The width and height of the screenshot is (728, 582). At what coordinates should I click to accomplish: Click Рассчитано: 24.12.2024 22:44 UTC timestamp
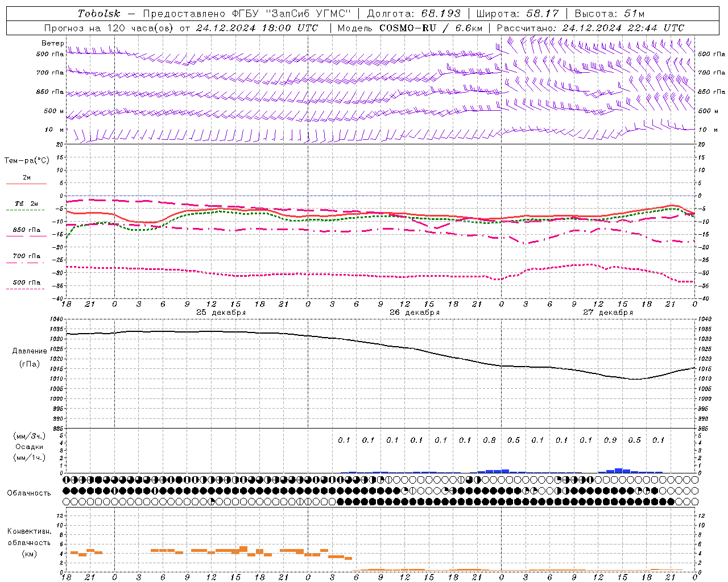point(590,28)
